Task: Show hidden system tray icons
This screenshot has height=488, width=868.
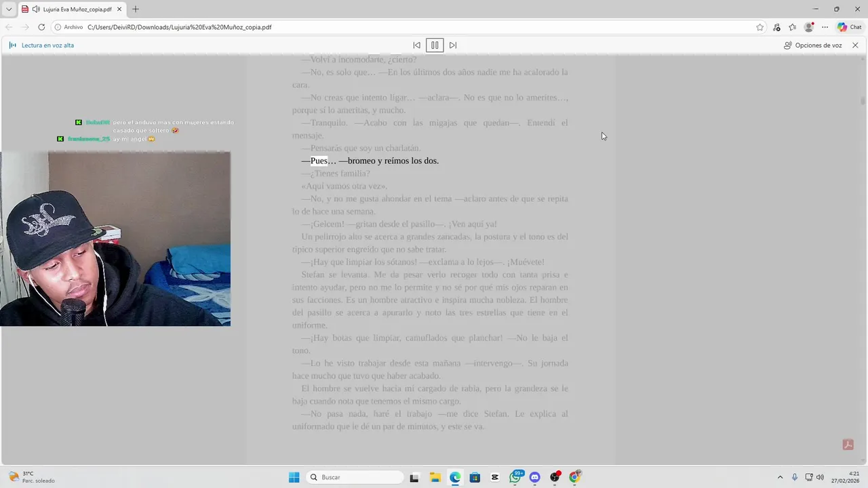Action: click(x=780, y=477)
